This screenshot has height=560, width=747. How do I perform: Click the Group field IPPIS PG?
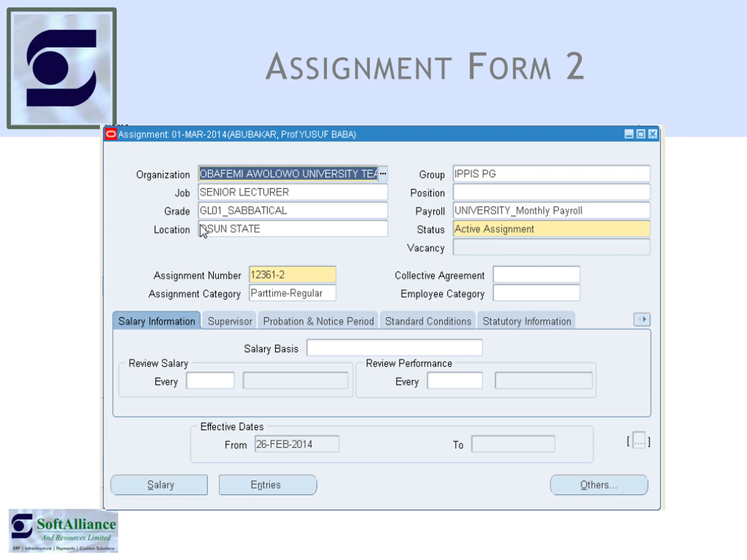551,174
